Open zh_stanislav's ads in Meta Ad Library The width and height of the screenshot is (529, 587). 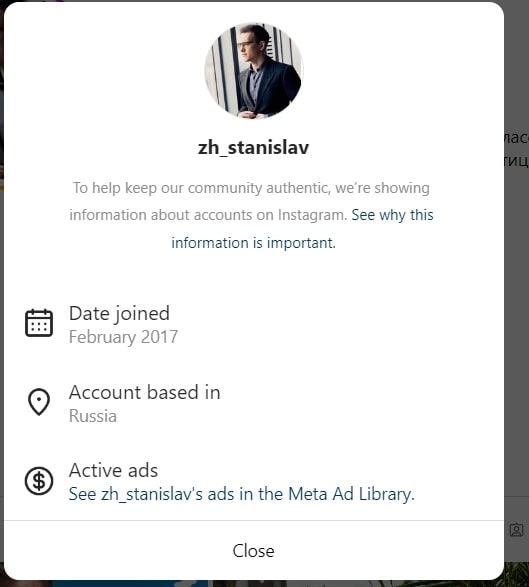tap(242, 494)
